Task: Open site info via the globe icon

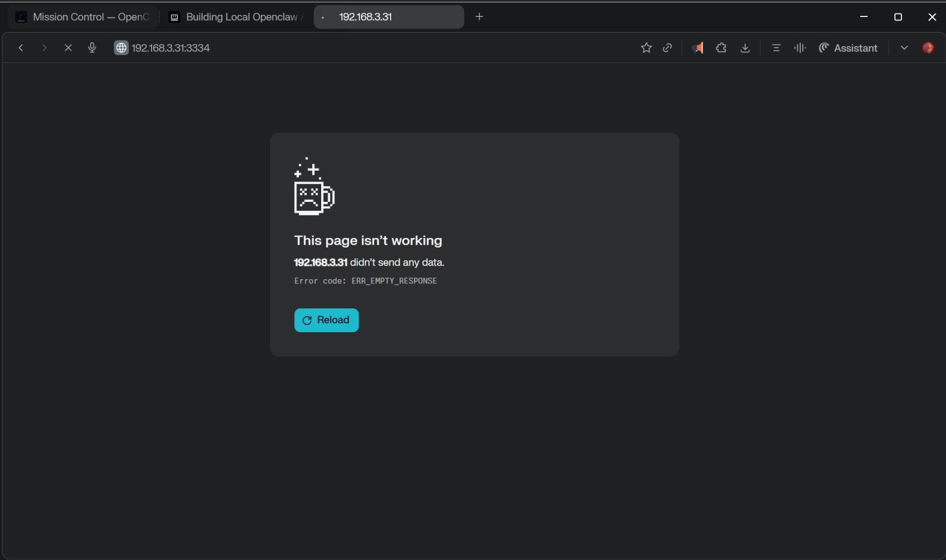Action: coord(121,48)
